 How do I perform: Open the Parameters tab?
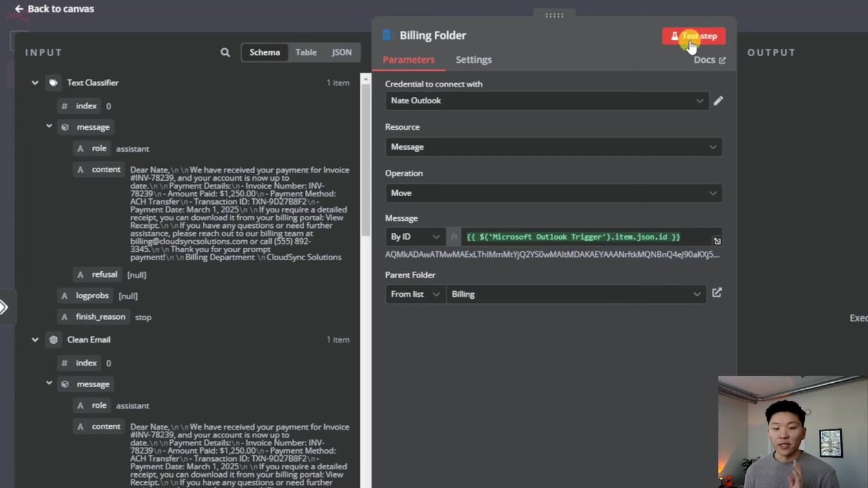(409, 60)
